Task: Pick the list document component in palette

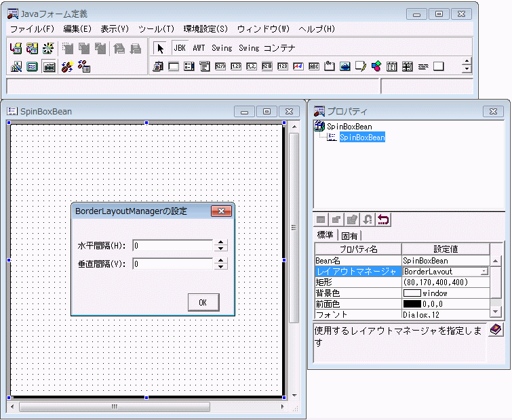Action: [205, 66]
